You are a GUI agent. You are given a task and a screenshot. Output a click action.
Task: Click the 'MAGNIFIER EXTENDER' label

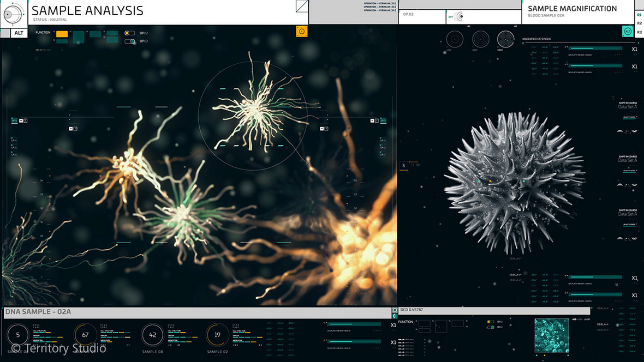click(x=537, y=39)
